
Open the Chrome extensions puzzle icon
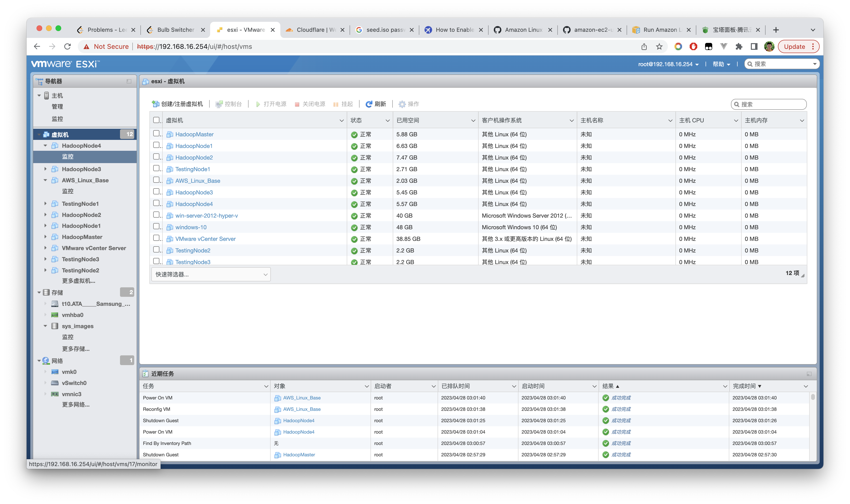(739, 46)
